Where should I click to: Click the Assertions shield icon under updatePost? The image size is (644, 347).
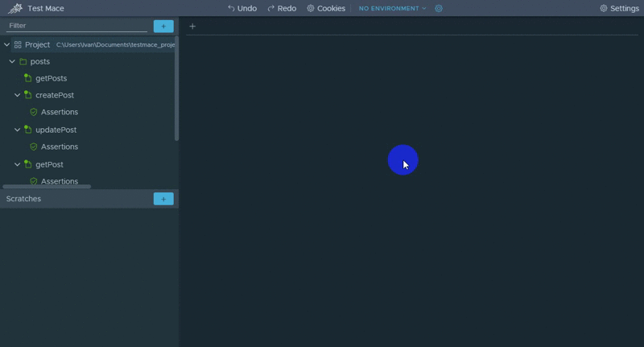click(x=34, y=147)
